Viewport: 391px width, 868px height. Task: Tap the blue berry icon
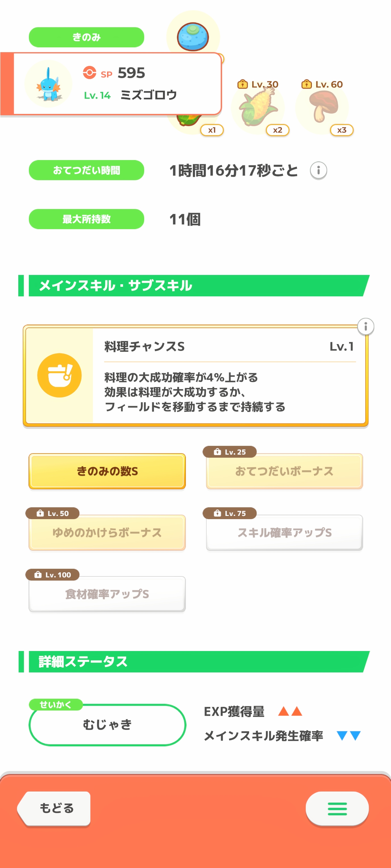click(193, 36)
